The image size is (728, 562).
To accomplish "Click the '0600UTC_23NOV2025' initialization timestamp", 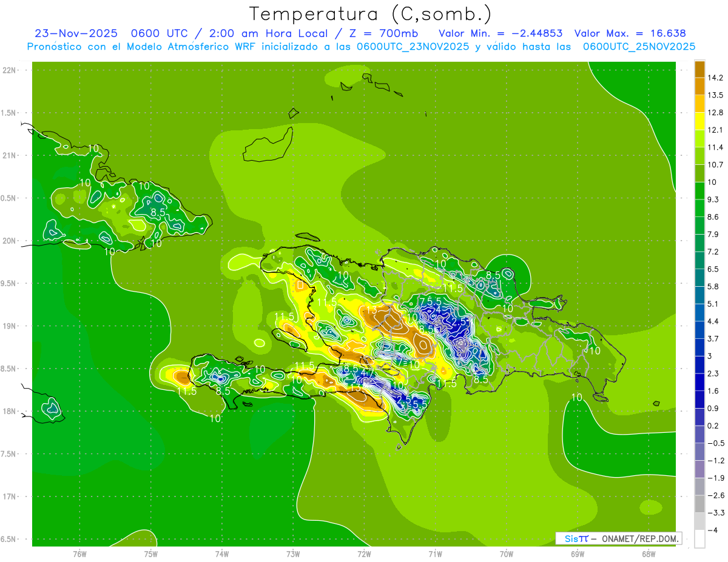I will (x=413, y=47).
